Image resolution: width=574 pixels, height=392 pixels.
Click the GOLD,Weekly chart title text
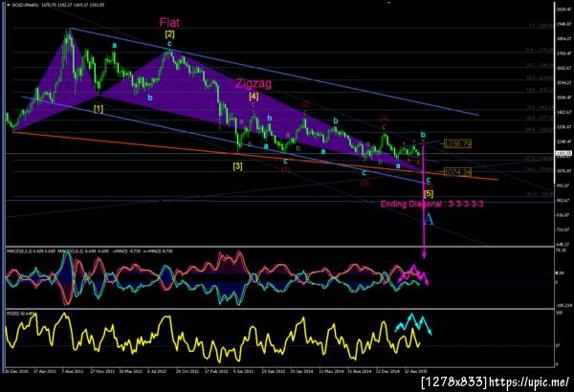click(23, 5)
